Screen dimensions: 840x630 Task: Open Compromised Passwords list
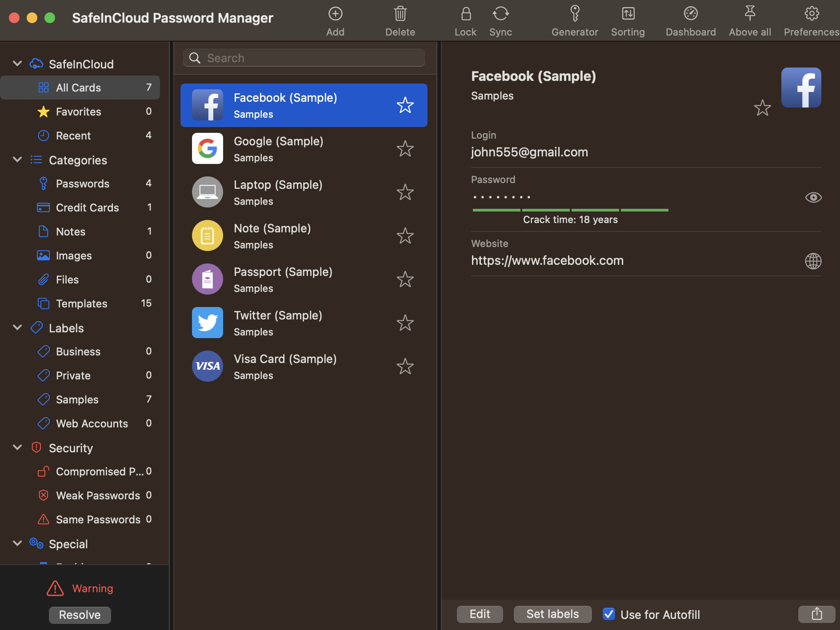(80, 471)
